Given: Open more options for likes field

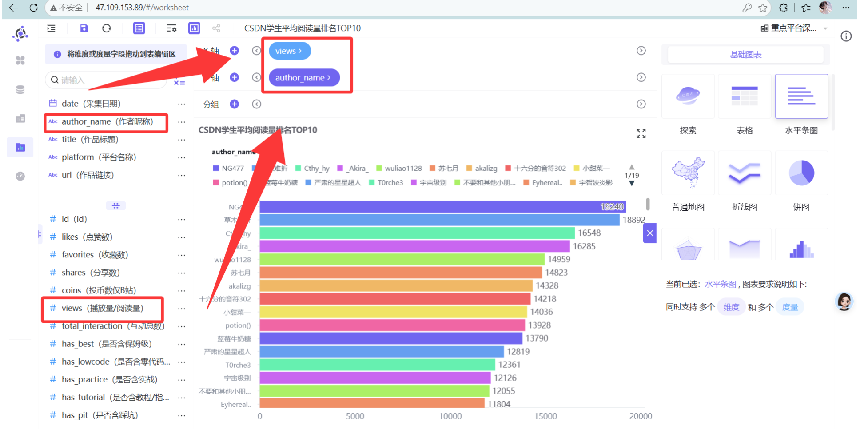Looking at the screenshot, I should (182, 237).
